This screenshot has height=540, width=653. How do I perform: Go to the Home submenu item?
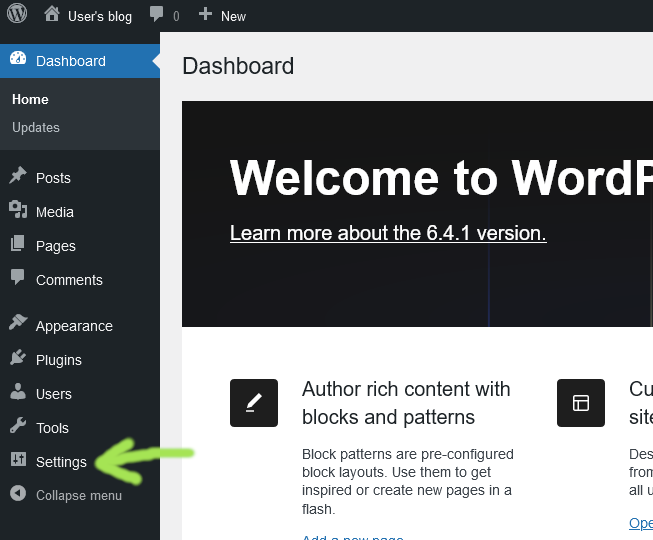click(x=30, y=100)
